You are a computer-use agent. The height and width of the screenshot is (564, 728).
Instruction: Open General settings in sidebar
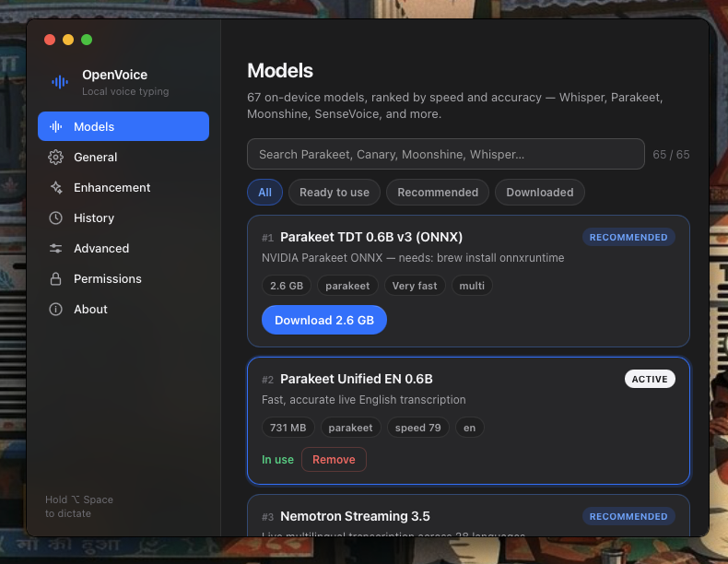[x=123, y=157]
